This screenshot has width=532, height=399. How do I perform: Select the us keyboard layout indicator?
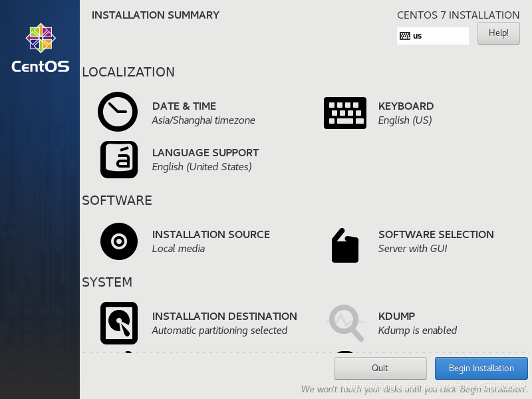pyautogui.click(x=433, y=36)
